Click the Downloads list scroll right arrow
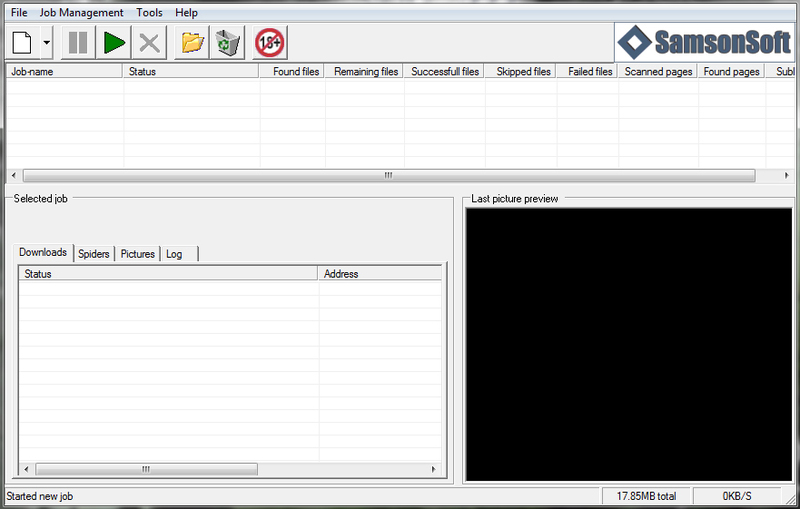Viewport: 800px width, 509px height. (x=434, y=469)
